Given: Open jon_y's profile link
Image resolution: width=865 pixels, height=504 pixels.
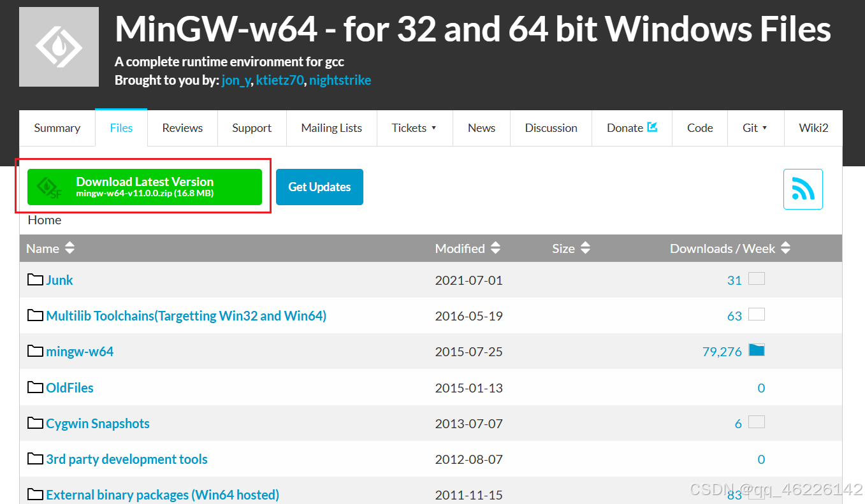Looking at the screenshot, I should 236,80.
